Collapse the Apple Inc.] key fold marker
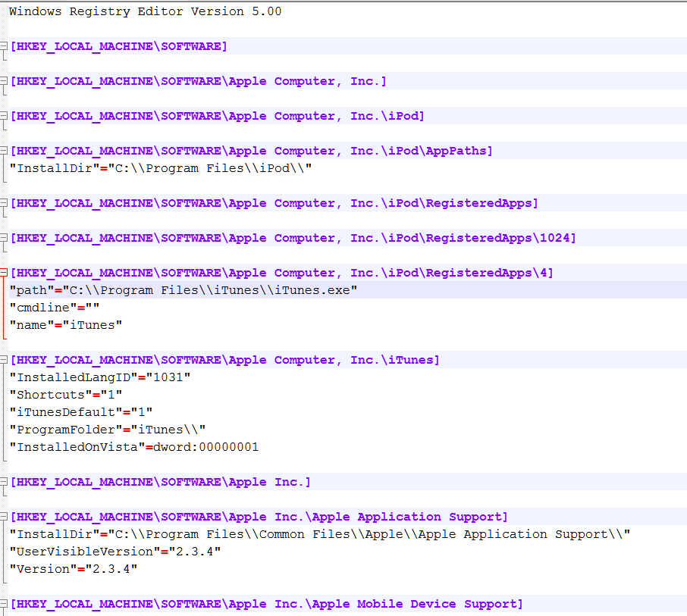 pos(4,481)
